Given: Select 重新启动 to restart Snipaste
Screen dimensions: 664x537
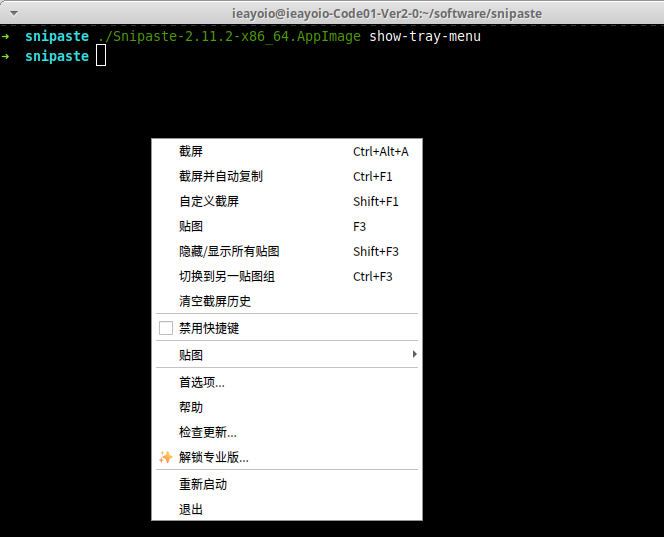Looking at the screenshot, I should 287,484.
